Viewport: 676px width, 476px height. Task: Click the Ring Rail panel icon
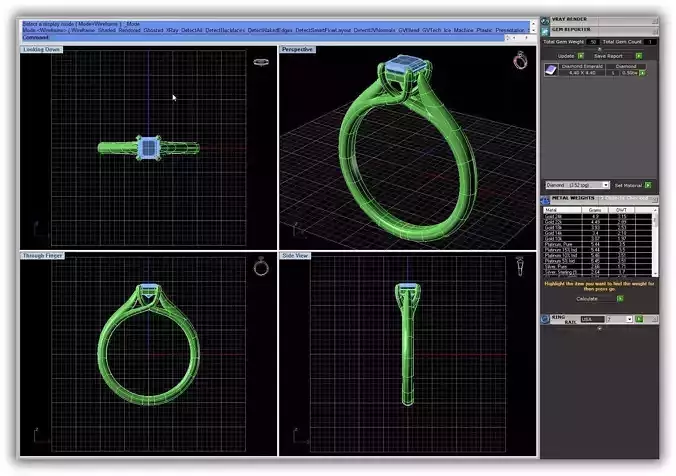tap(545, 319)
